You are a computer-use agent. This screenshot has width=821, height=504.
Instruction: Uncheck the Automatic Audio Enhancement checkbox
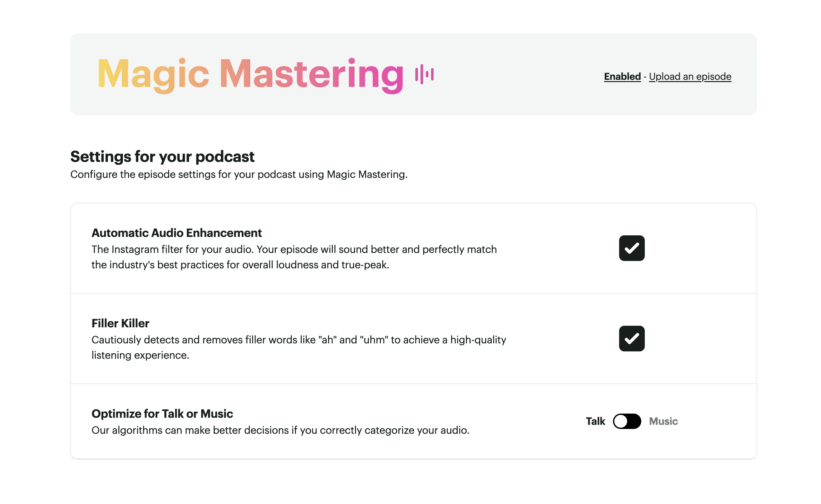[631, 248]
